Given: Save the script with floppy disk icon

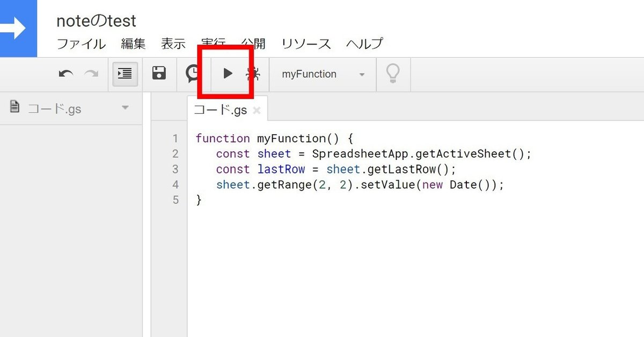Looking at the screenshot, I should point(159,74).
